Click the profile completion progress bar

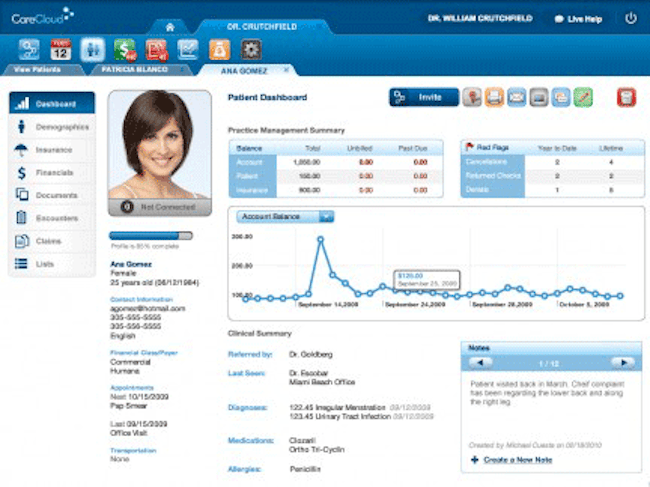click(151, 236)
